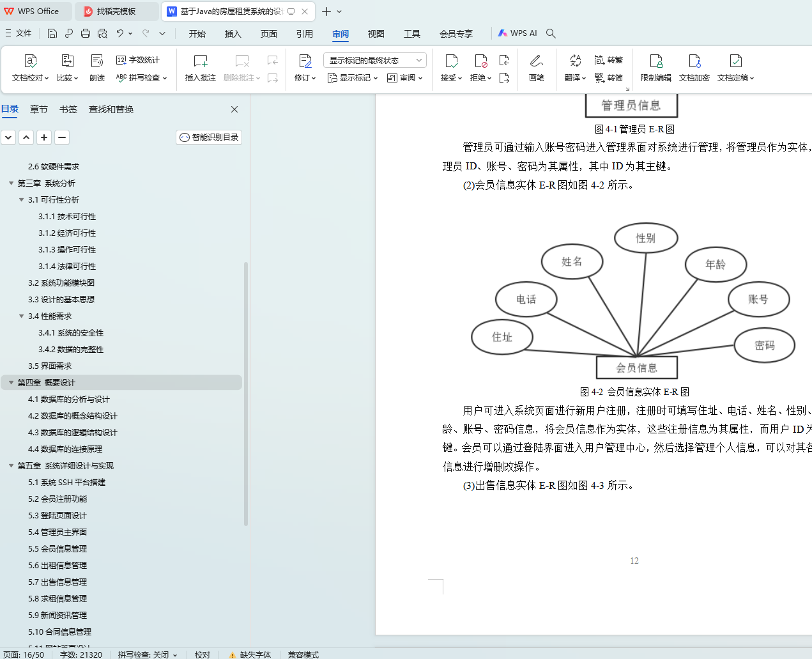Viewport: 812px width, 659px height.
Task: Open the 显示标记的最终状态 dropdown
Action: pyautogui.click(x=375, y=60)
